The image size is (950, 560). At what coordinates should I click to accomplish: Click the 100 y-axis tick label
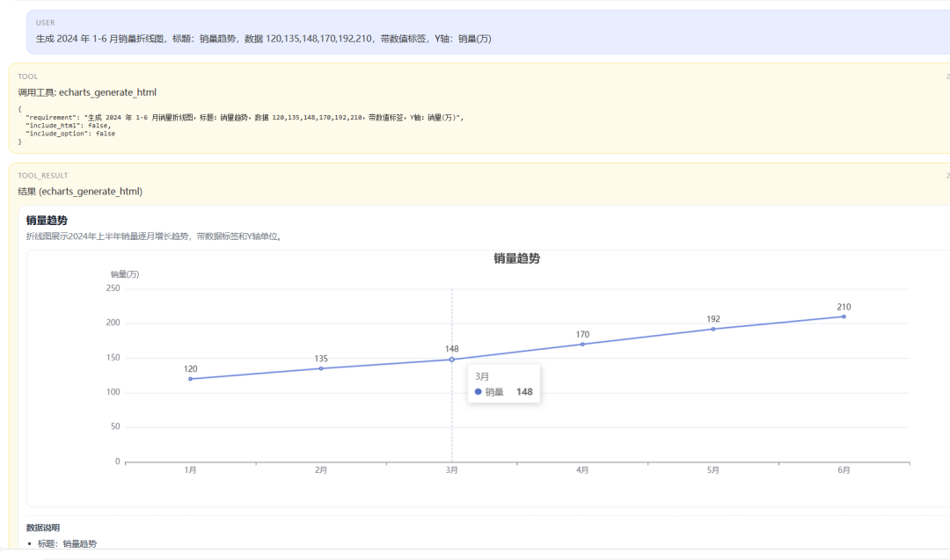(x=113, y=392)
